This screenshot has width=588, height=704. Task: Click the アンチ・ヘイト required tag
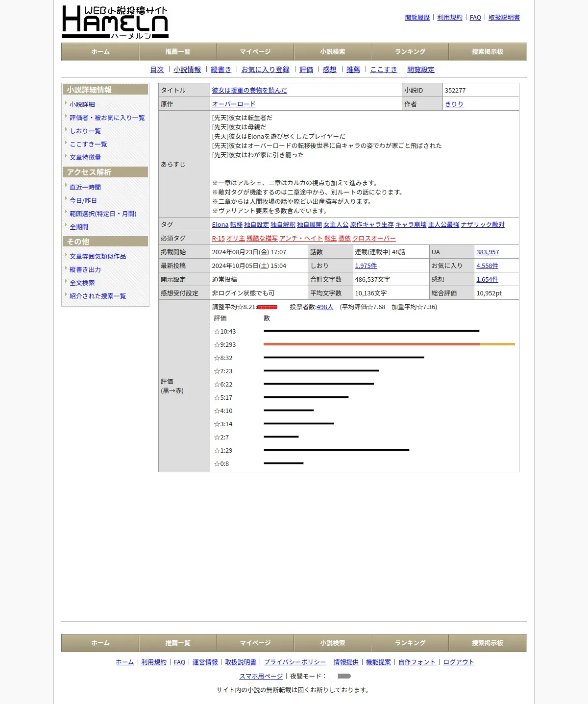point(301,238)
